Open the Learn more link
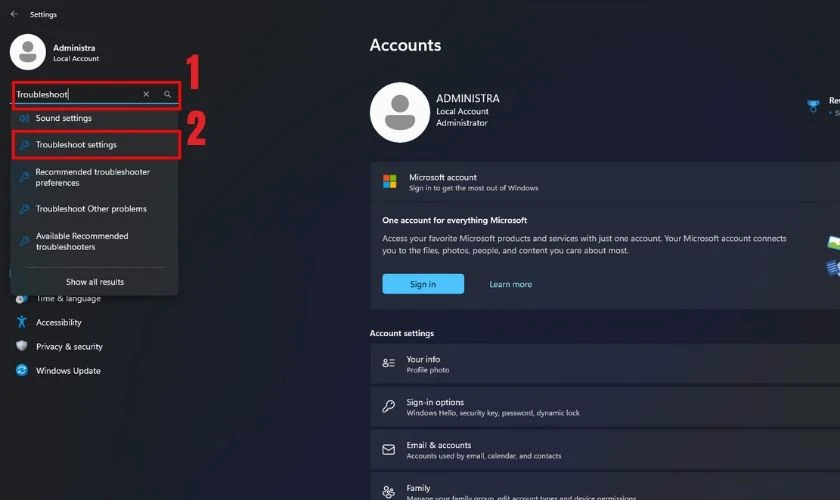The height and width of the screenshot is (500, 840). pyautogui.click(x=511, y=285)
